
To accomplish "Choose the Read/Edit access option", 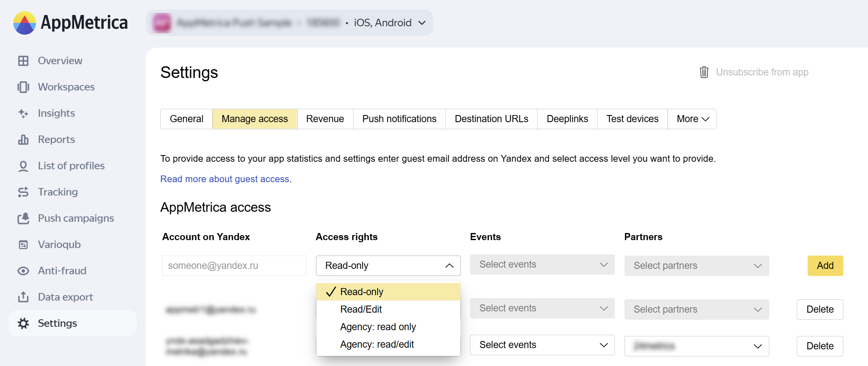I will [361, 309].
